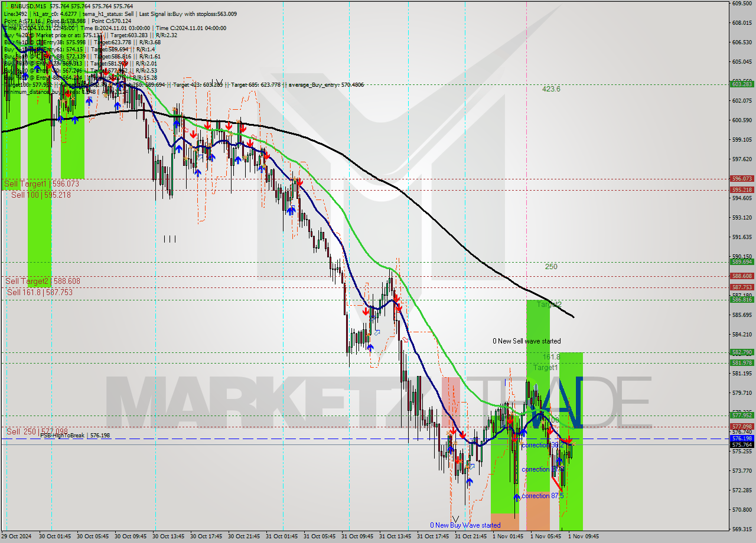The image size is (756, 543).
Task: Click the 'Target 685: 623.778' text
Action: [x=255, y=84]
